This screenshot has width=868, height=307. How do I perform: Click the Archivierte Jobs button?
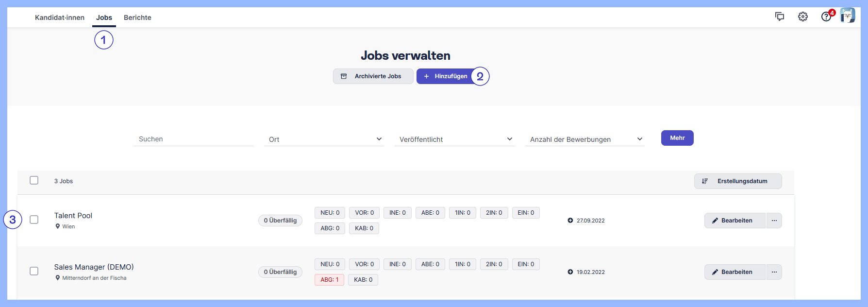click(x=373, y=76)
